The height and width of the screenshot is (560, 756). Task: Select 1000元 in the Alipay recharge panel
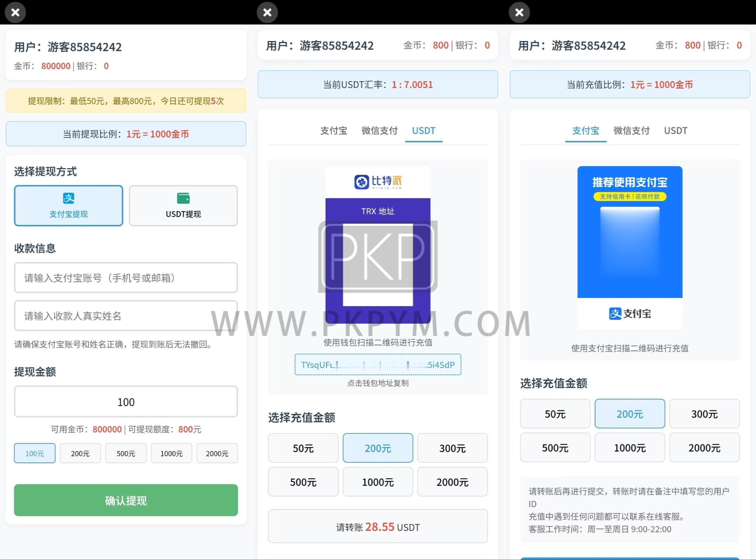[630, 447]
